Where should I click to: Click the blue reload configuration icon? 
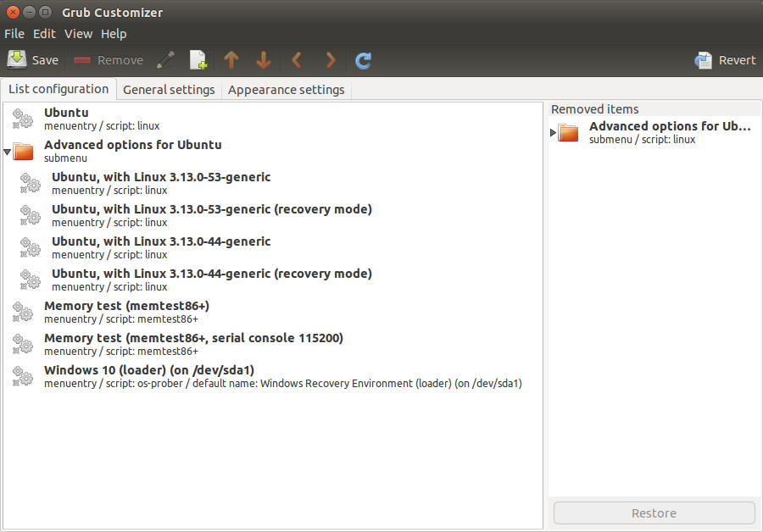click(364, 60)
